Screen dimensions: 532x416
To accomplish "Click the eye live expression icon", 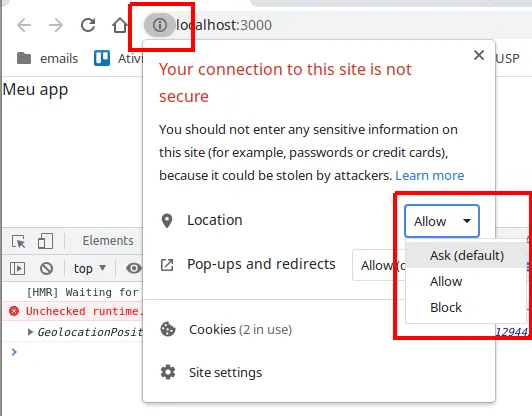I will [133, 268].
